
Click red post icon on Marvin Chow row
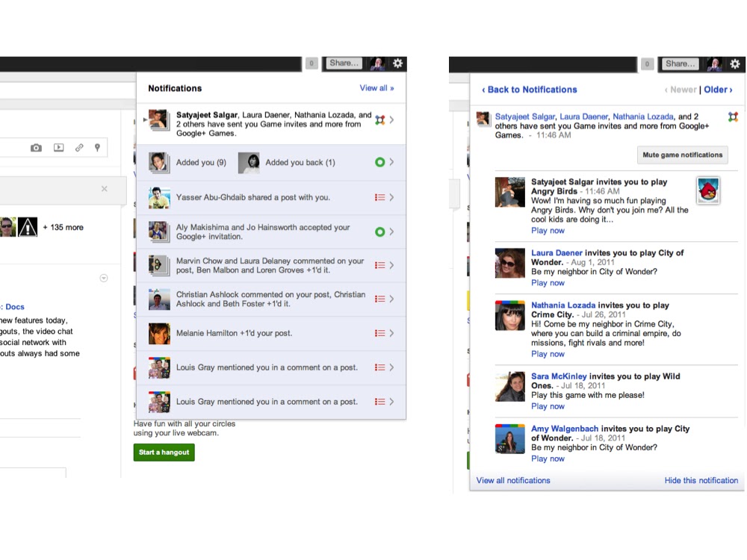[x=379, y=265]
